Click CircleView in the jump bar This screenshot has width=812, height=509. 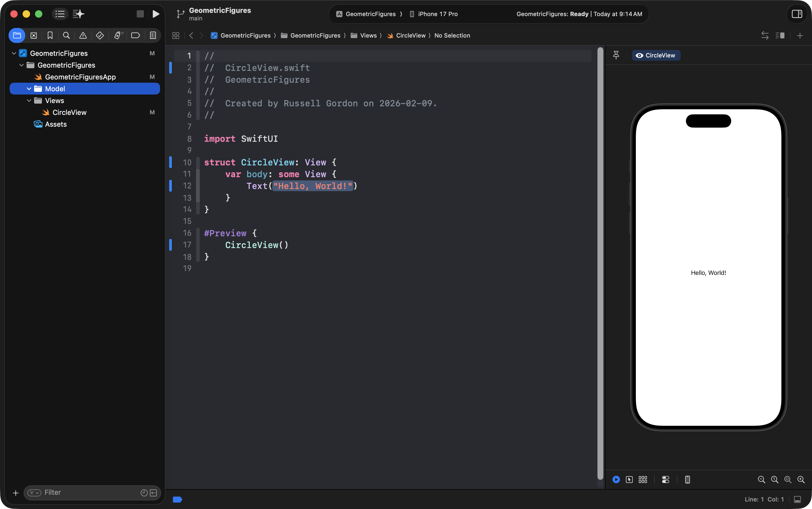(410, 35)
